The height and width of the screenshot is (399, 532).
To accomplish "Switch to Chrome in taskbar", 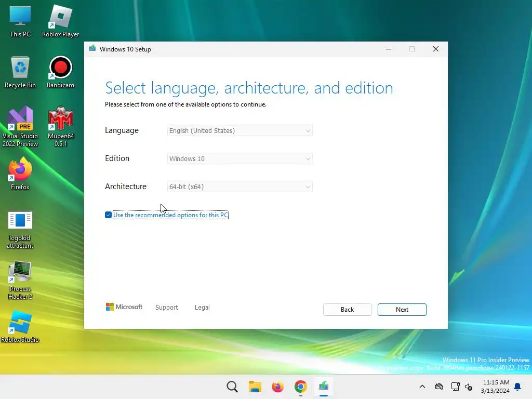I will pyautogui.click(x=301, y=387).
